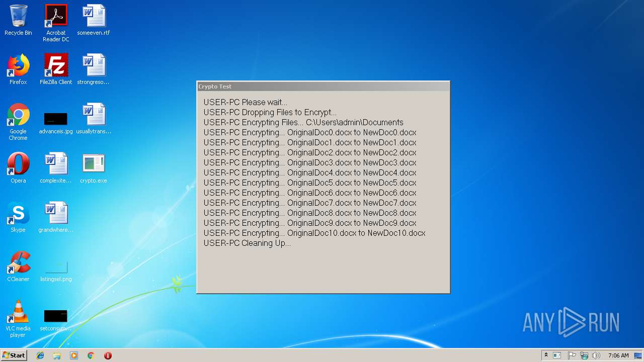The width and height of the screenshot is (644, 362).
Task: Open VLC media player shortcut
Action: (x=18, y=319)
